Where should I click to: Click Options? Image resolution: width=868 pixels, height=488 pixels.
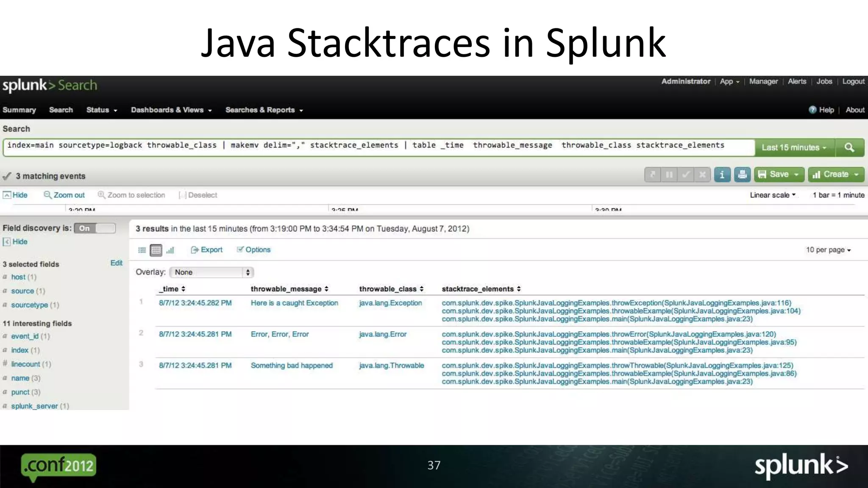[x=253, y=250]
